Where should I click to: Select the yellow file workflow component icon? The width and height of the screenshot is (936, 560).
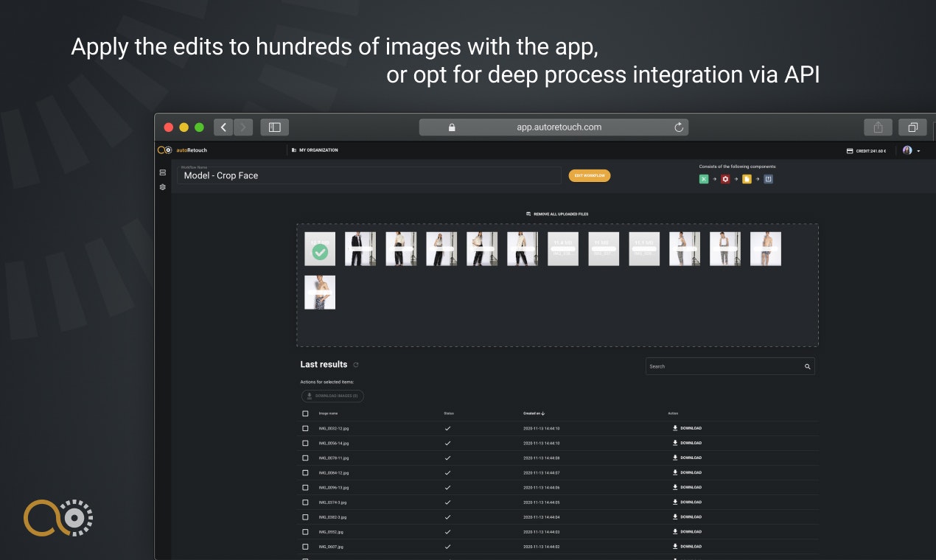(x=746, y=178)
